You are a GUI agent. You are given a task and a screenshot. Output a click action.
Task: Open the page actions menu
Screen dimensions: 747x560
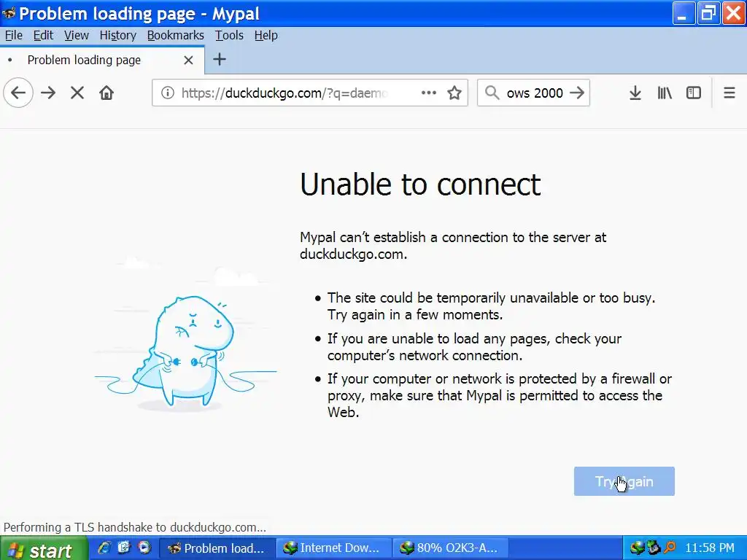pos(429,93)
